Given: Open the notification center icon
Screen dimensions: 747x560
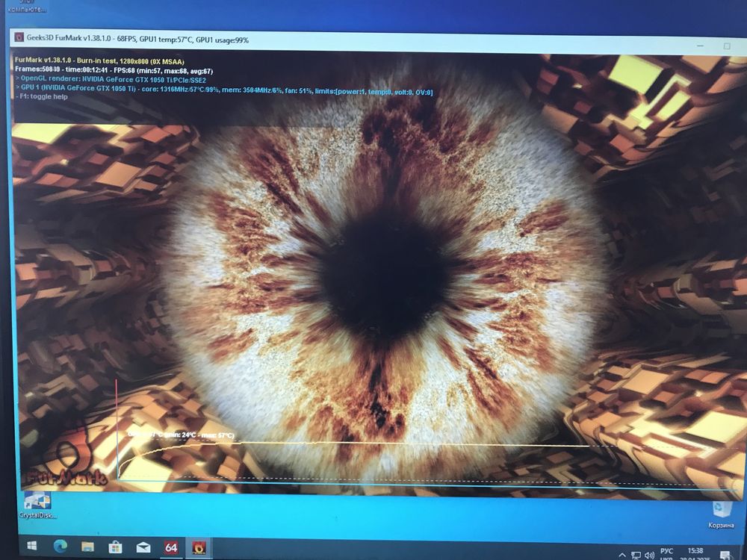Looking at the screenshot, I should point(725,556).
